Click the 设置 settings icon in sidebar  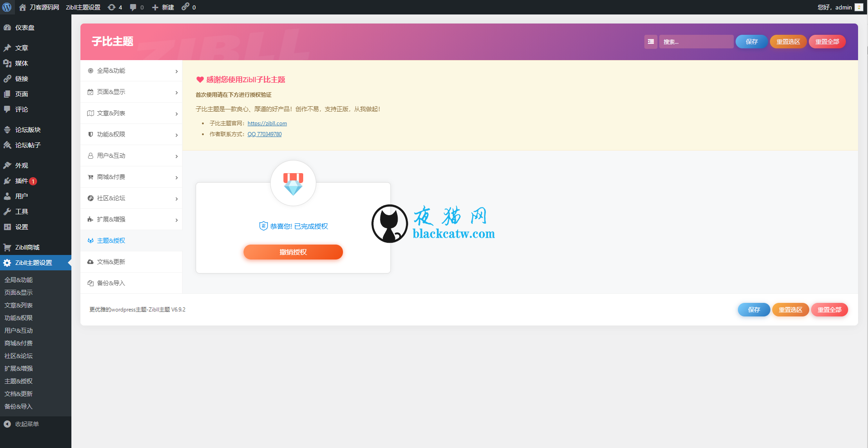click(x=7, y=227)
